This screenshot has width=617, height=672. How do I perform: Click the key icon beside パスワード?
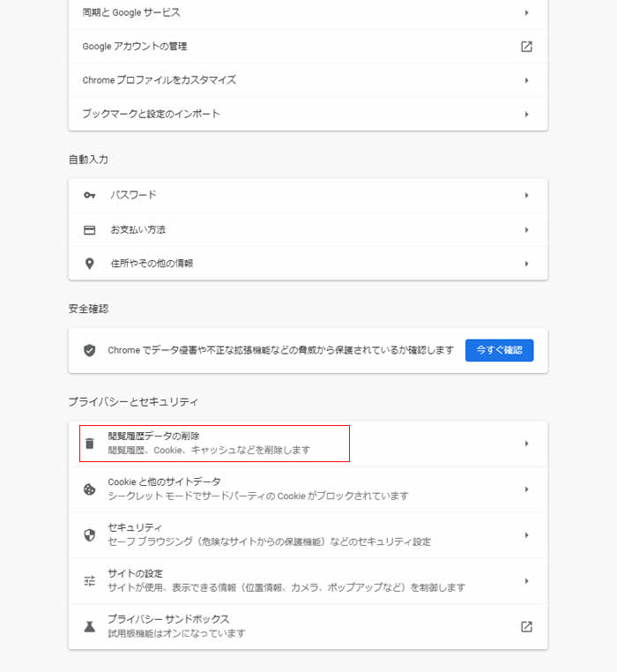(90, 195)
